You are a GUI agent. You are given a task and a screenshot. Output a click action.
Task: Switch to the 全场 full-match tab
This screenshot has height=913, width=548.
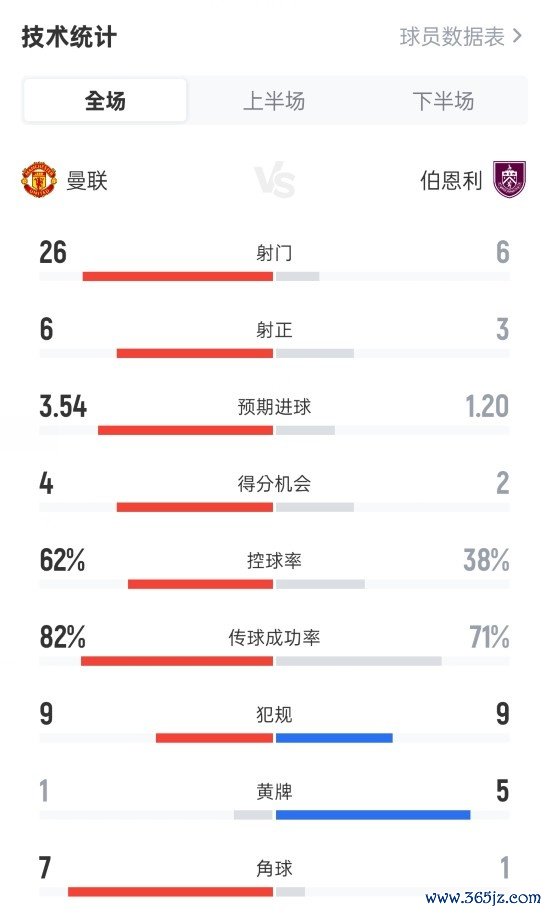[105, 100]
